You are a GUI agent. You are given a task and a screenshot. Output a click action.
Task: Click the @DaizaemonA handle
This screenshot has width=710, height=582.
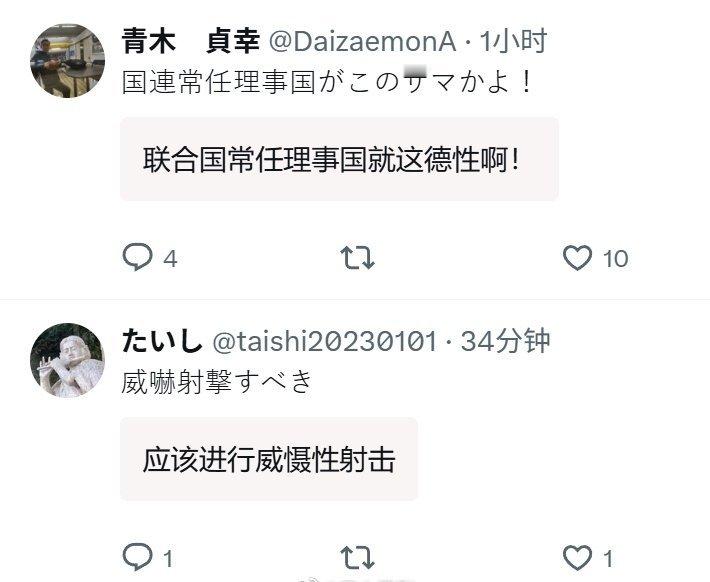362,42
